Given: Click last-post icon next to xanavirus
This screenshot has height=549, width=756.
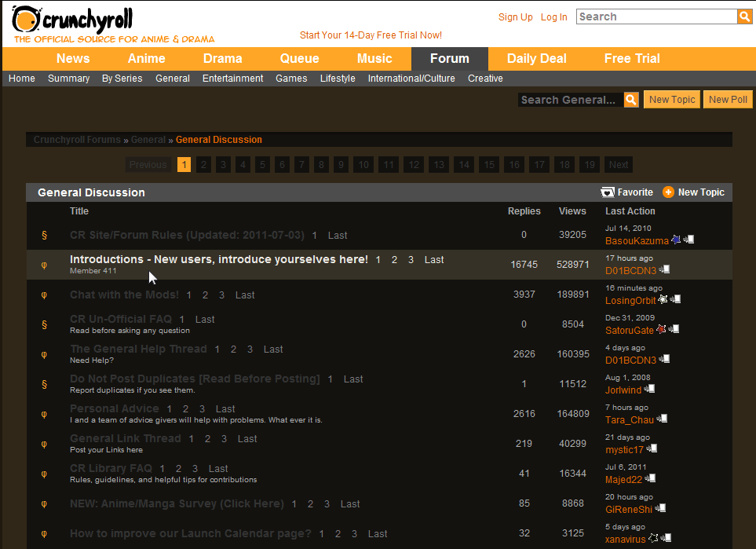Looking at the screenshot, I should [x=666, y=538].
